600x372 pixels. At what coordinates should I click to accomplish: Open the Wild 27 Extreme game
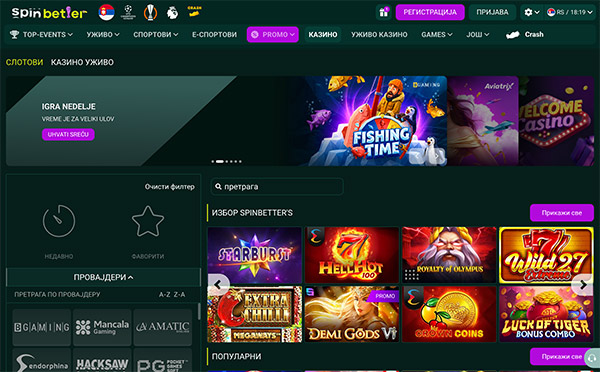click(x=546, y=255)
